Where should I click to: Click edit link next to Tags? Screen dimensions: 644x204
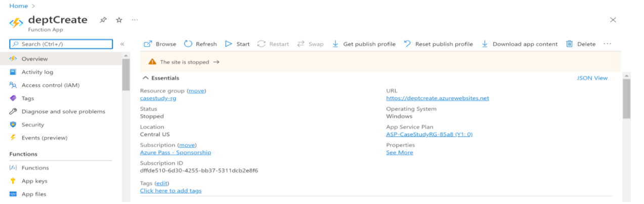tap(162, 183)
